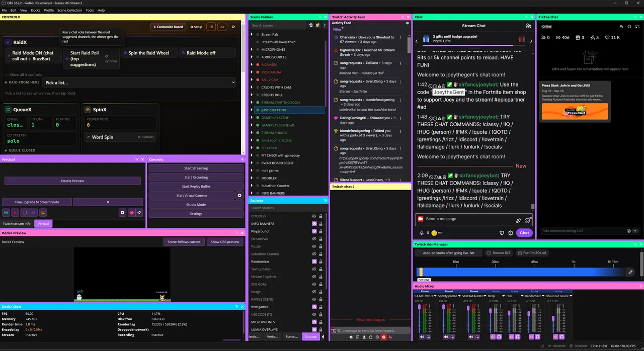The height and width of the screenshot is (351, 644).
Task: Open the Pick a list dropdown
Action: pos(140,82)
